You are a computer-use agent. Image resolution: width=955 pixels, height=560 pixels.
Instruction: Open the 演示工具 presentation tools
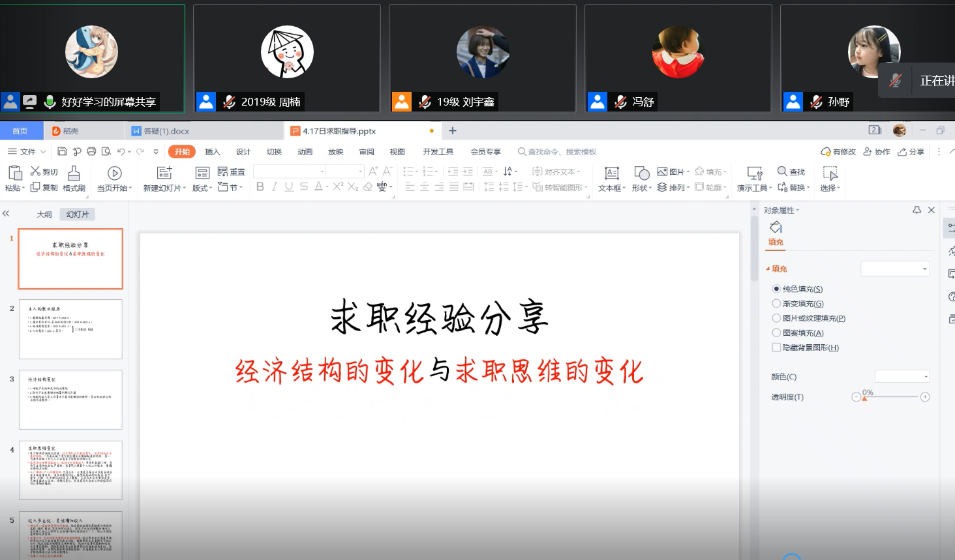tap(754, 173)
